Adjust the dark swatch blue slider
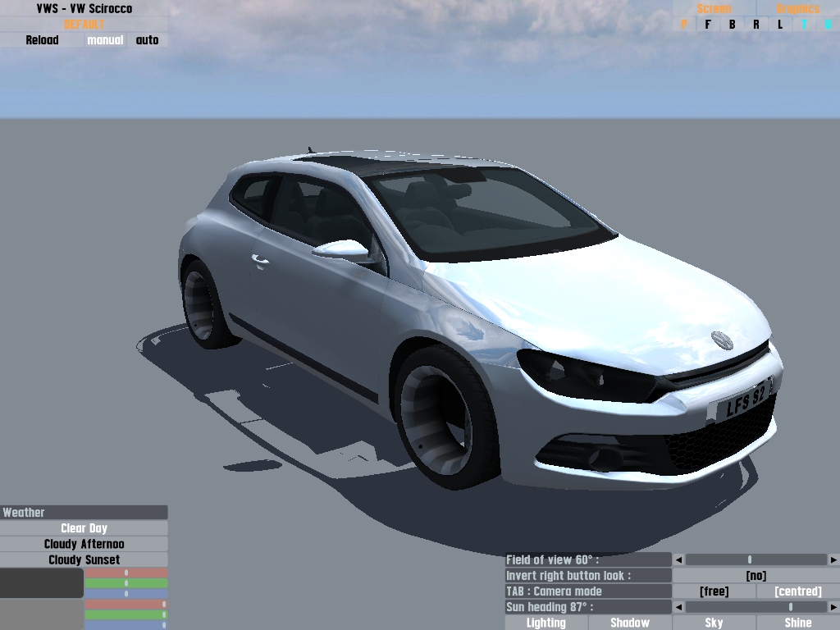 tap(126, 593)
